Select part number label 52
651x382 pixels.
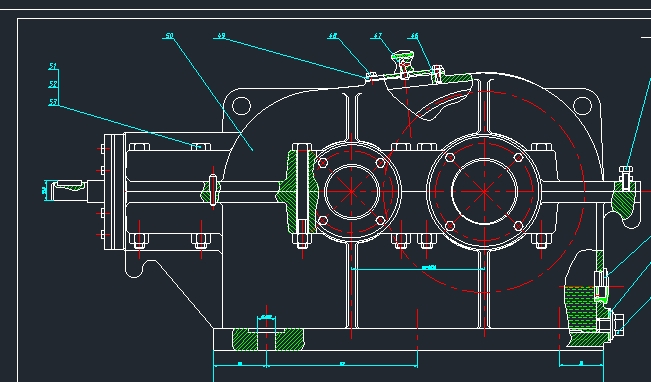[53, 84]
